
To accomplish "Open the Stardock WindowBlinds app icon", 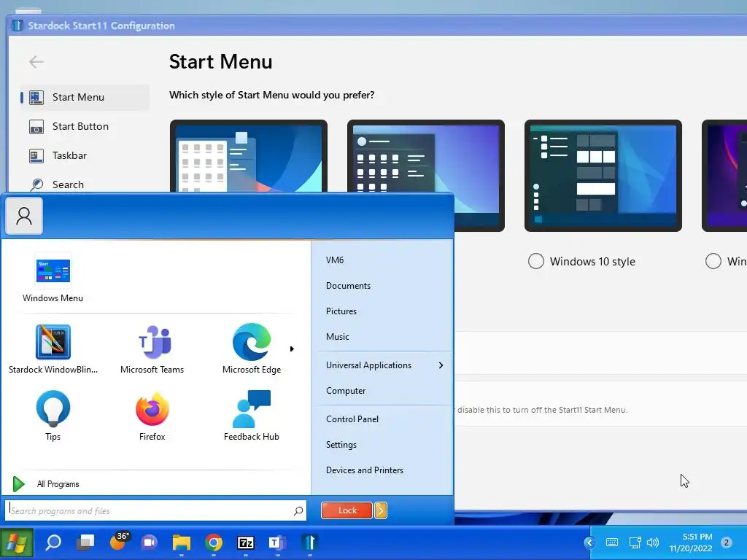I will tap(53, 342).
